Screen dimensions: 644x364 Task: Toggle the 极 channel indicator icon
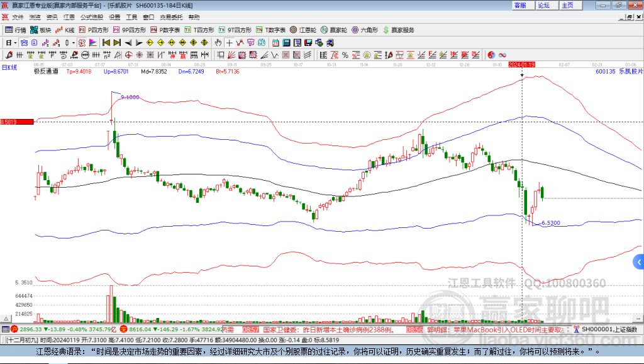82,43
